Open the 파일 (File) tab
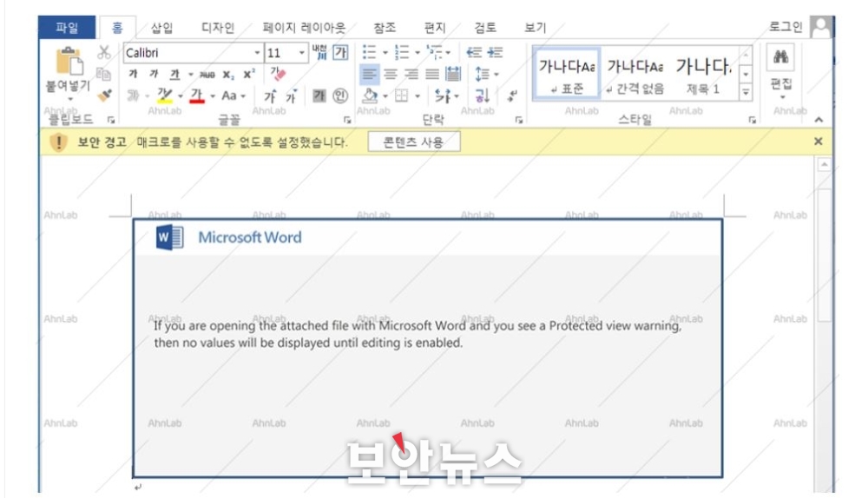 67,27
